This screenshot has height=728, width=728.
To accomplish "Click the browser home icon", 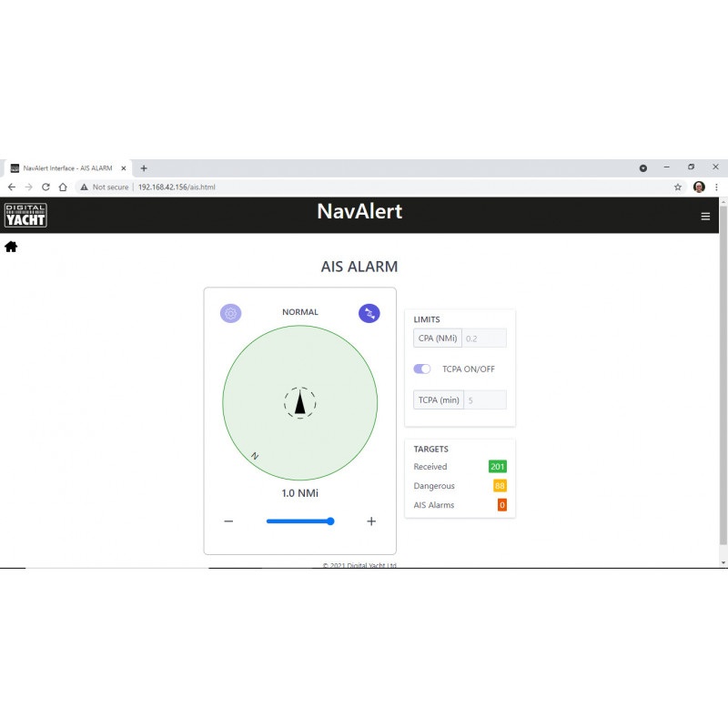I will tap(63, 187).
